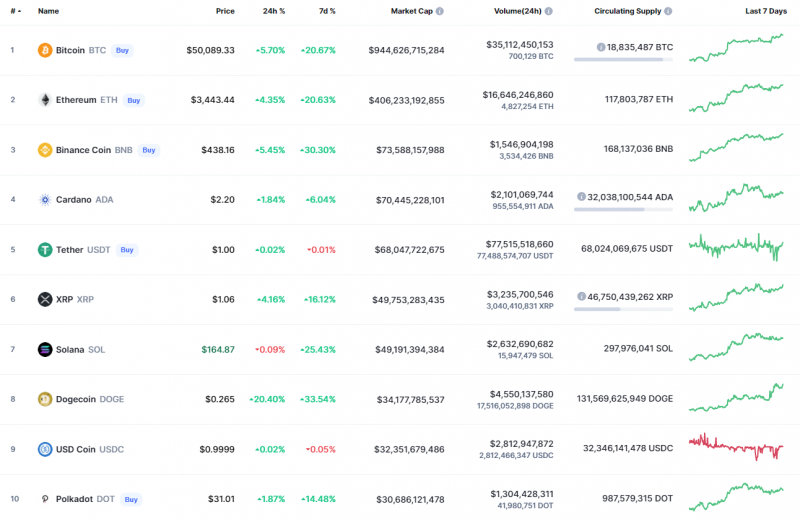The image size is (800, 520).
Task: Click the USD Coin blue logo icon
Action: (45, 449)
